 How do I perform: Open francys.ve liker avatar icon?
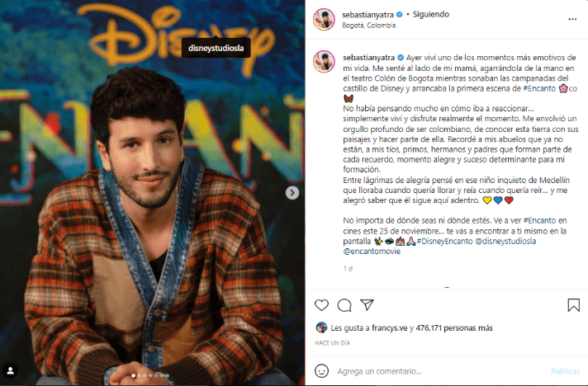321,327
